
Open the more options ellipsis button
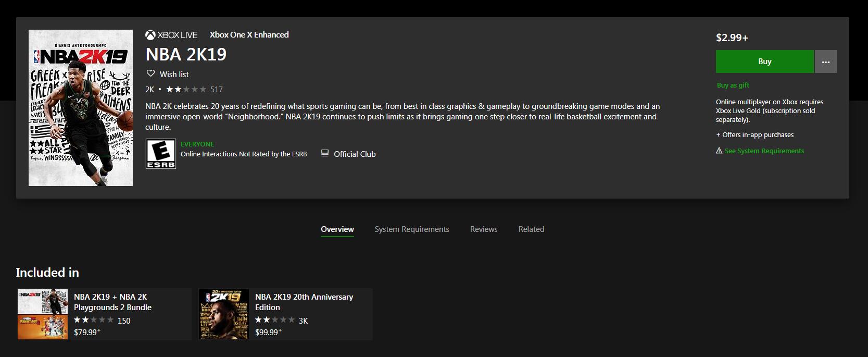(x=825, y=61)
